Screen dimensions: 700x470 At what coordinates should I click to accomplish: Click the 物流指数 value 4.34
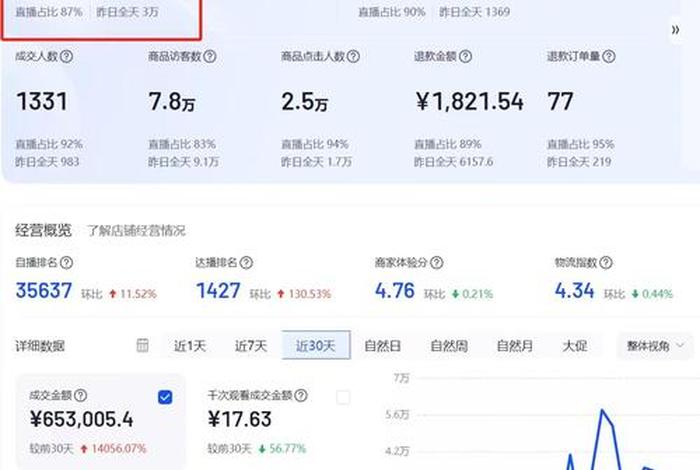(574, 291)
